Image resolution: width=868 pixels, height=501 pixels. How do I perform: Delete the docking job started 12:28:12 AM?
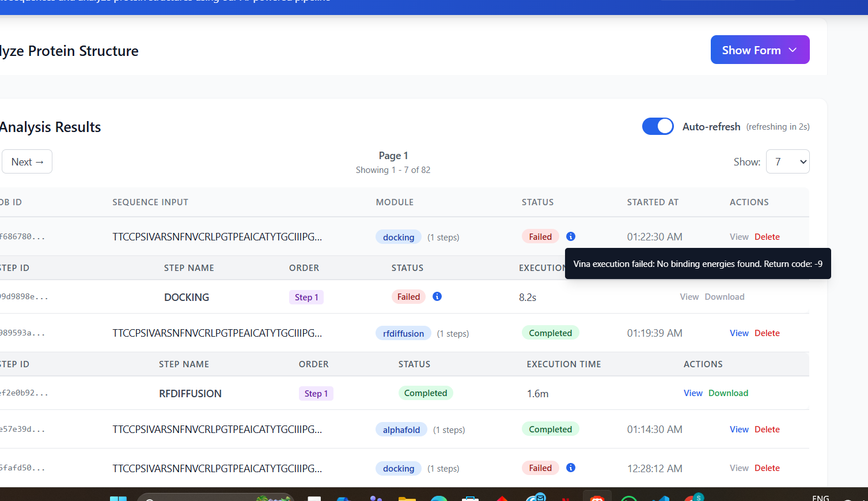click(x=767, y=468)
